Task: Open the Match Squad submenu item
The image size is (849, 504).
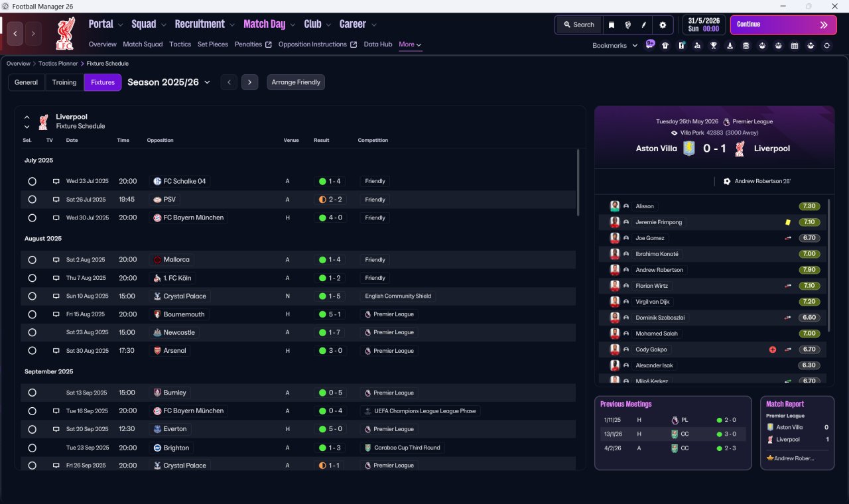Action: tap(143, 44)
